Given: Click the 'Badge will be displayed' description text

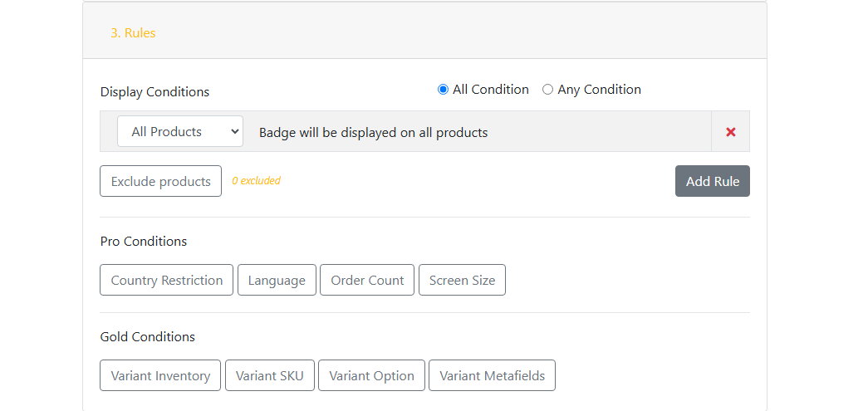Looking at the screenshot, I should coord(373,132).
